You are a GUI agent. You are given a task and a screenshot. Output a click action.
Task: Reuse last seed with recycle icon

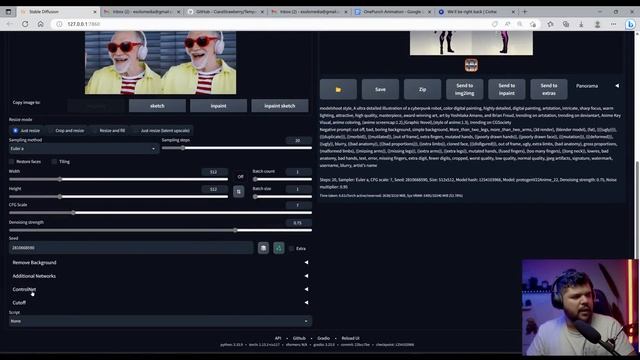coord(279,248)
